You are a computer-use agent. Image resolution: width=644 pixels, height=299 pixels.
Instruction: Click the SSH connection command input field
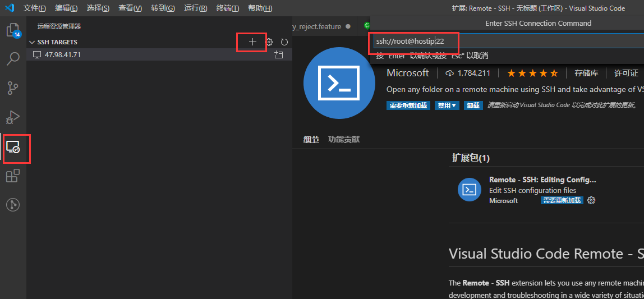click(x=509, y=41)
